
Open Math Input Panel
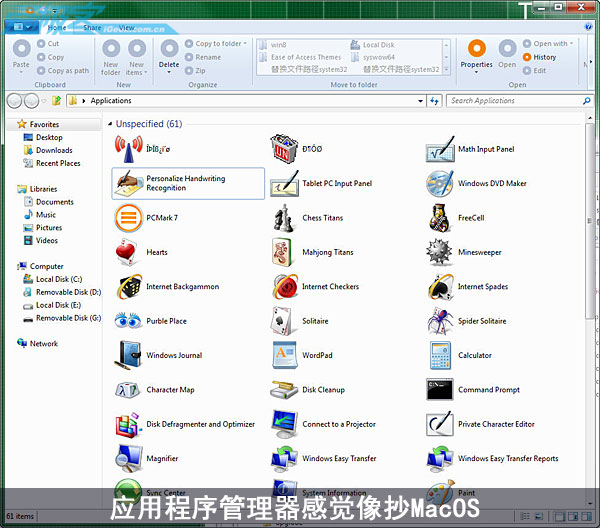[470, 149]
